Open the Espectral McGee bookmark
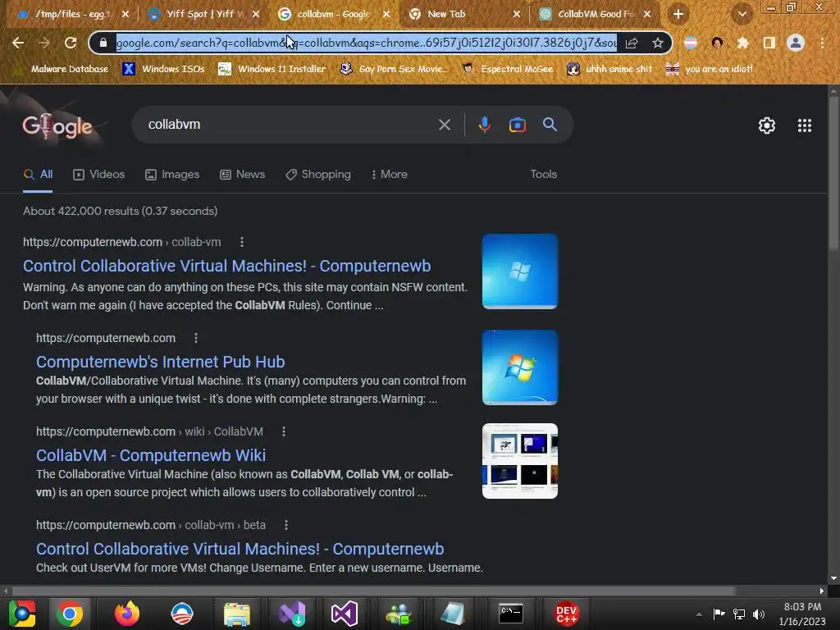 pyautogui.click(x=507, y=69)
